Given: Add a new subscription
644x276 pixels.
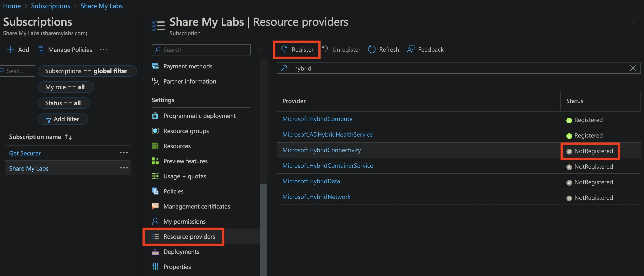Looking at the screenshot, I should pyautogui.click(x=18, y=50).
